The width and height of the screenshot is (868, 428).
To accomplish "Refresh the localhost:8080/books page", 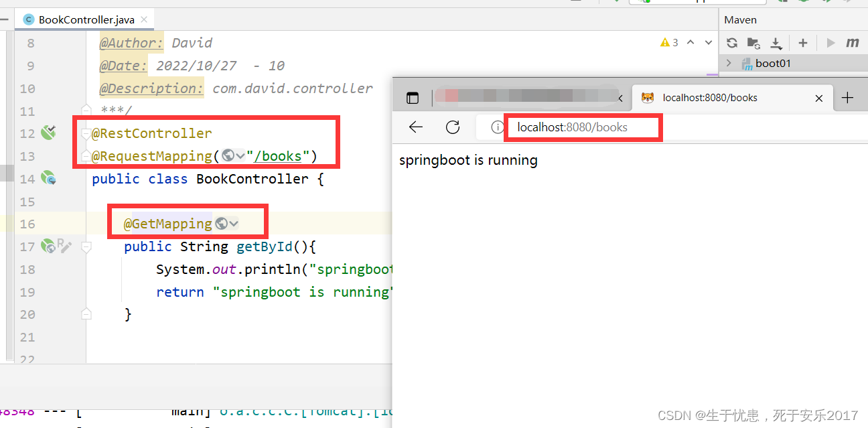I will coord(451,127).
